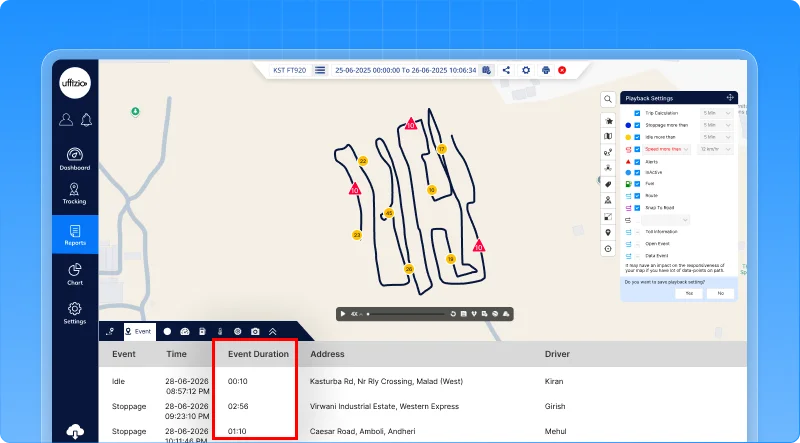Change the 4X playback speed selector
The width and height of the screenshot is (800, 443).
356,314
